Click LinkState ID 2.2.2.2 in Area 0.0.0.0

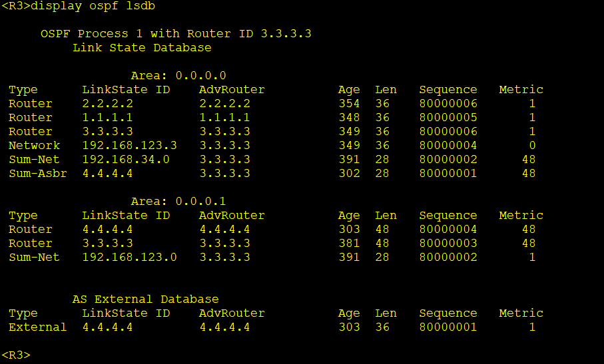[x=108, y=104]
